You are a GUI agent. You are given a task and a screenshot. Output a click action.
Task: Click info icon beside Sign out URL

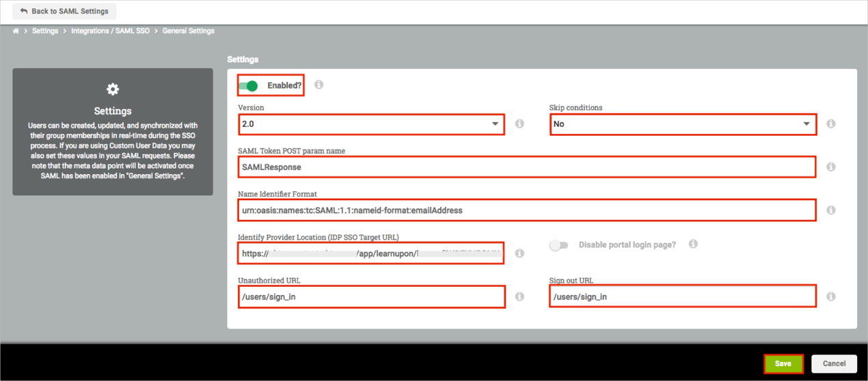pos(830,296)
